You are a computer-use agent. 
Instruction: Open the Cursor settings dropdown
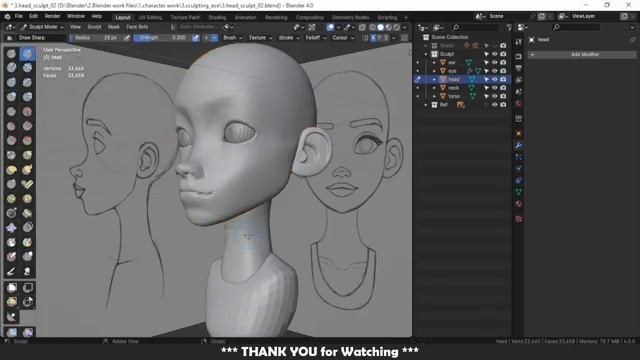(x=343, y=38)
